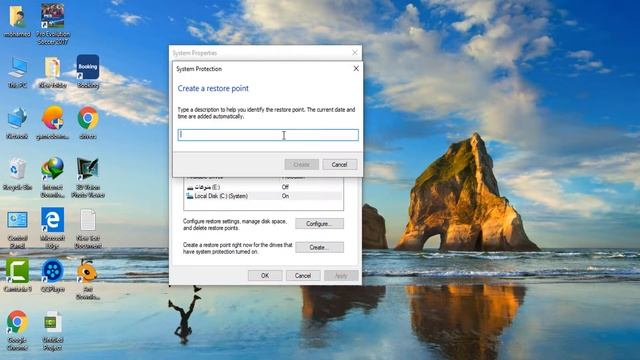This screenshot has width=640, height=360.
Task: Launch Pro Evolution Soccer 2017 shortcut
Action: [x=53, y=24]
